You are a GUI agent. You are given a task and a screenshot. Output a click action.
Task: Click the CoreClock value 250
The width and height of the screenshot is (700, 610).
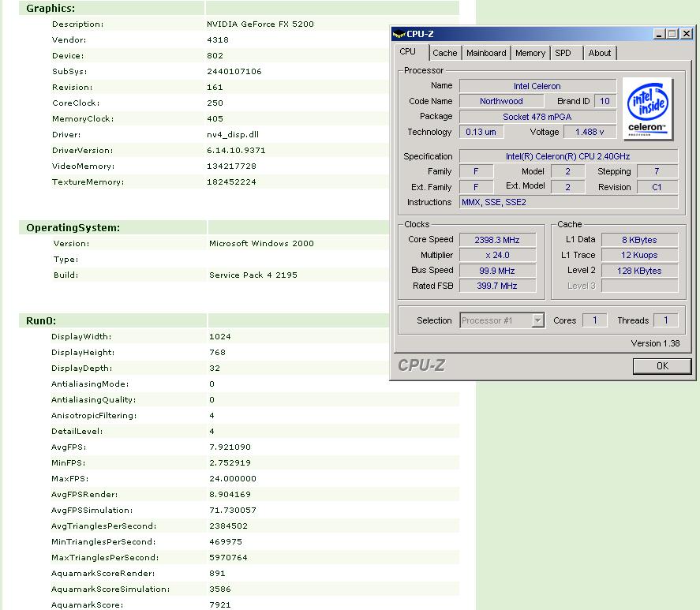(x=215, y=103)
